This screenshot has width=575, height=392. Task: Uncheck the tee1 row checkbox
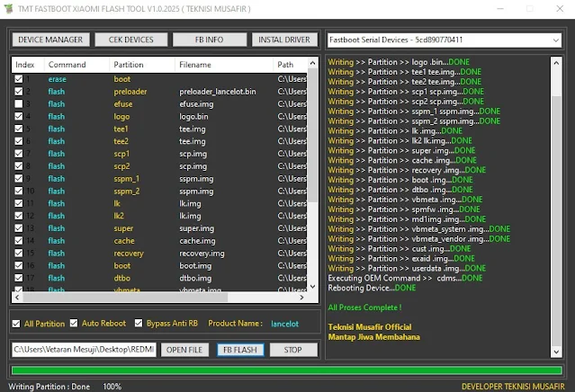pos(18,129)
